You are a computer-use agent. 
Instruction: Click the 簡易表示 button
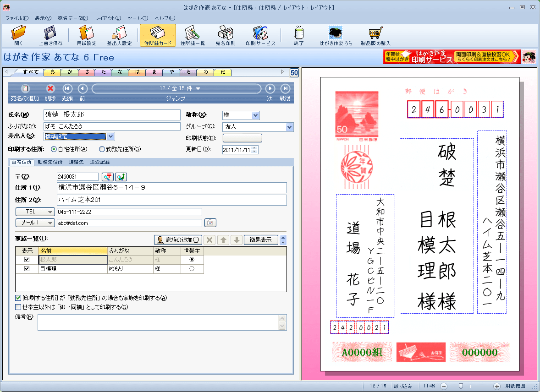[x=260, y=240]
